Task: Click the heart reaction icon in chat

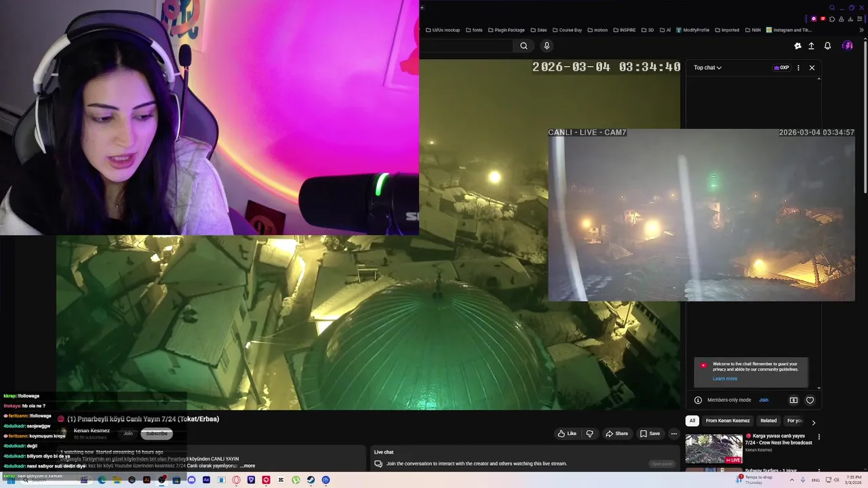Action: click(810, 400)
